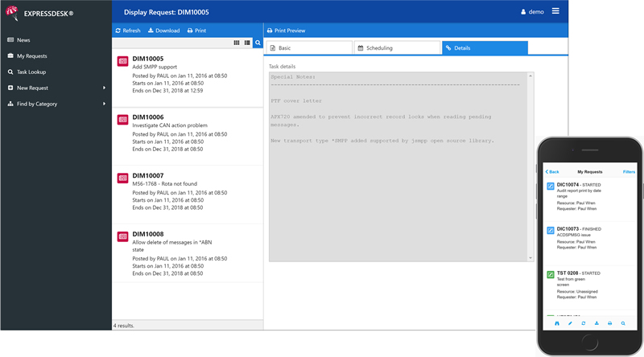The height and width of the screenshot is (357, 644).
Task: Click 'M56-1768 - Rota not found' text
Action: point(165,184)
